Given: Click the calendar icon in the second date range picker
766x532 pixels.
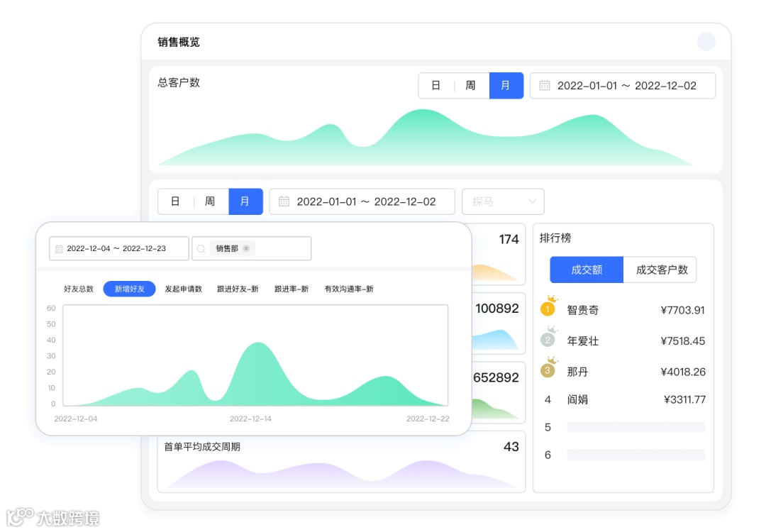Looking at the screenshot, I should pos(283,201).
